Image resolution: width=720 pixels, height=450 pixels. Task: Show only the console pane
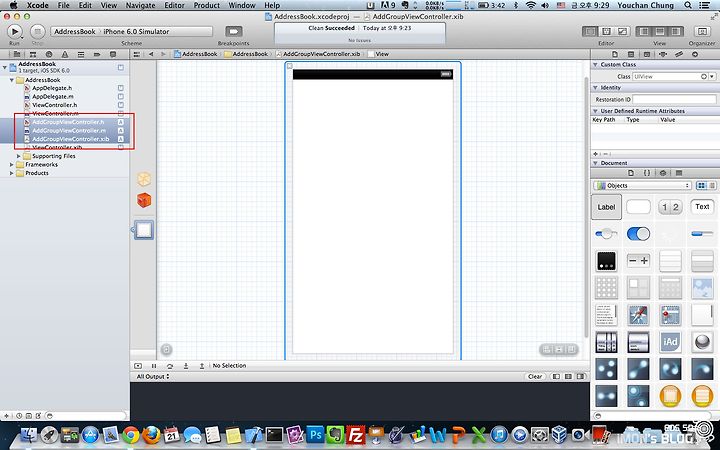click(x=581, y=377)
